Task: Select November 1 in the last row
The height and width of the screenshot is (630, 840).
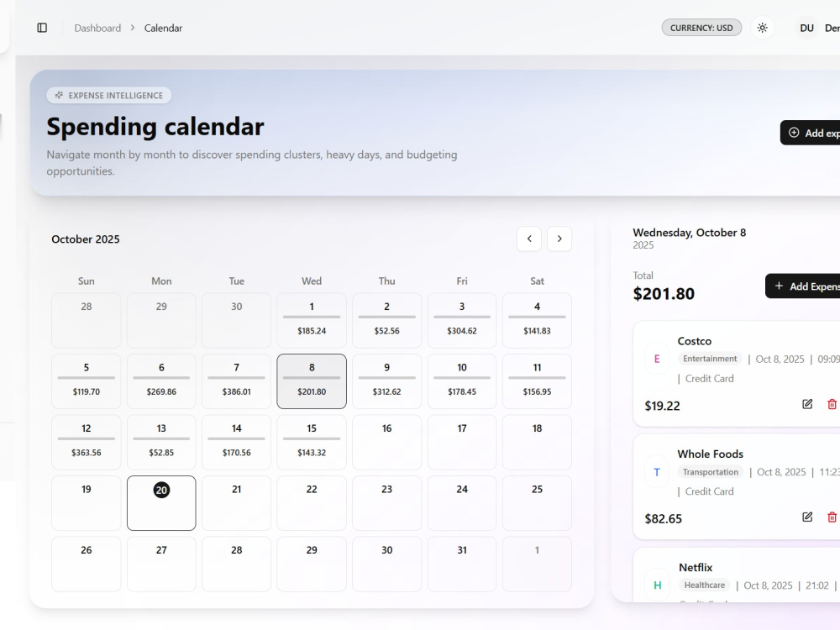Action: 537,564
